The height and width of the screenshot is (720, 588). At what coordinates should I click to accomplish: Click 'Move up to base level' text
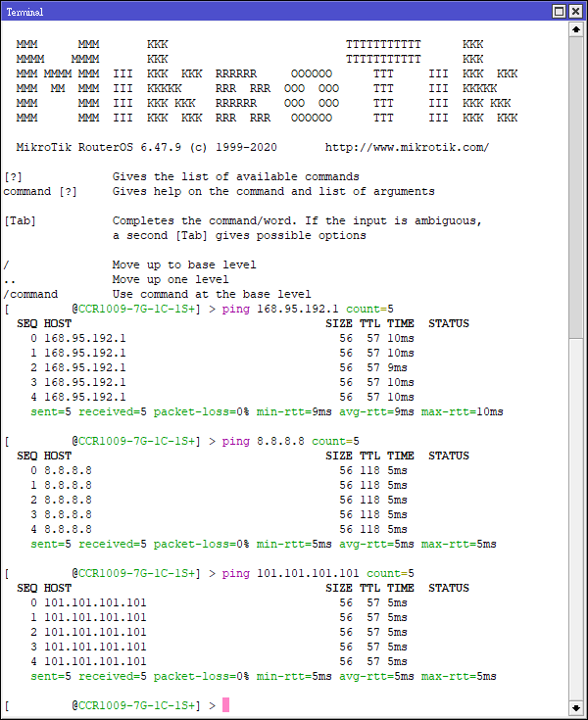184,264
